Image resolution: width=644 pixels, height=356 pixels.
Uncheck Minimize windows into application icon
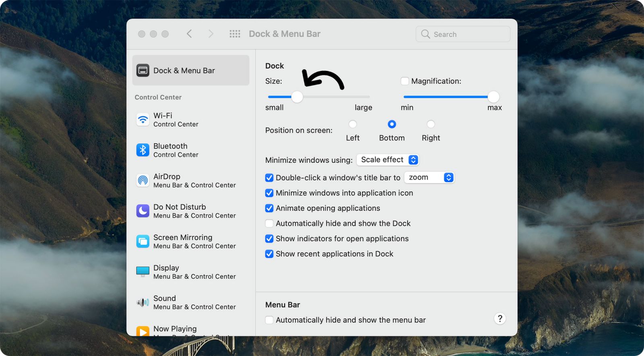tap(269, 193)
